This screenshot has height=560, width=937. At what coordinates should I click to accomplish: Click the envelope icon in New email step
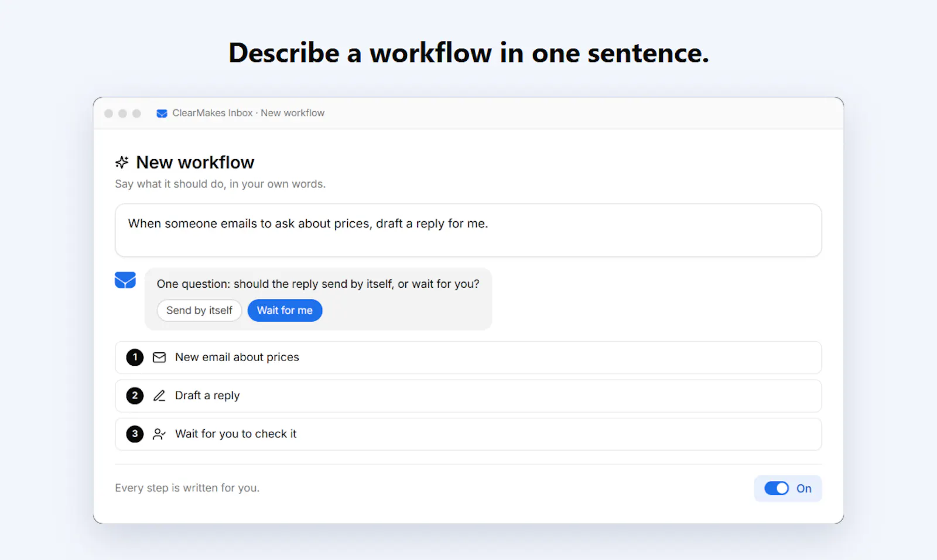[159, 358]
